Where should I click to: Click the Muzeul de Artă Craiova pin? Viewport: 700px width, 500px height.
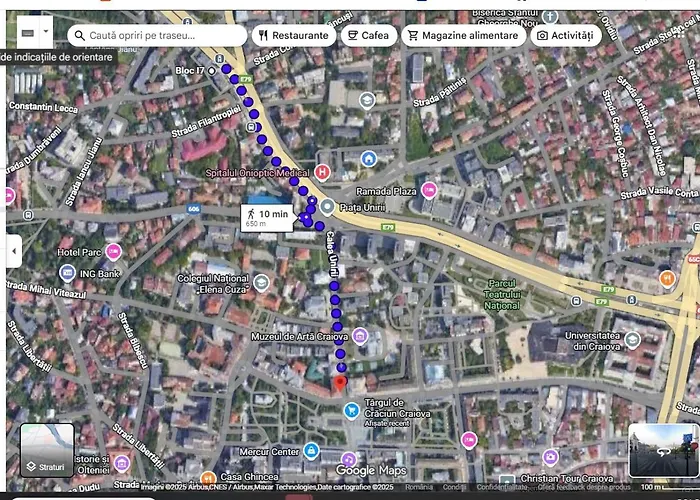360,336
